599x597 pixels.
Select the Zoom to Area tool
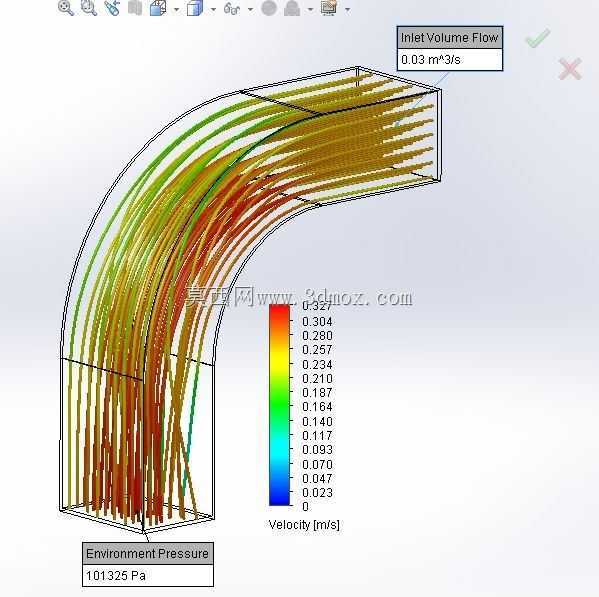pyautogui.click(x=89, y=8)
